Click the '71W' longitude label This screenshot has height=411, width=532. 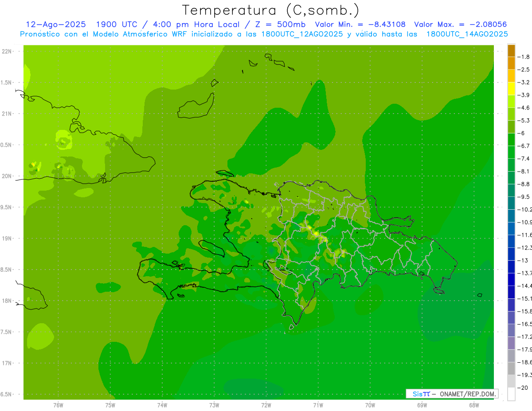[318, 405]
